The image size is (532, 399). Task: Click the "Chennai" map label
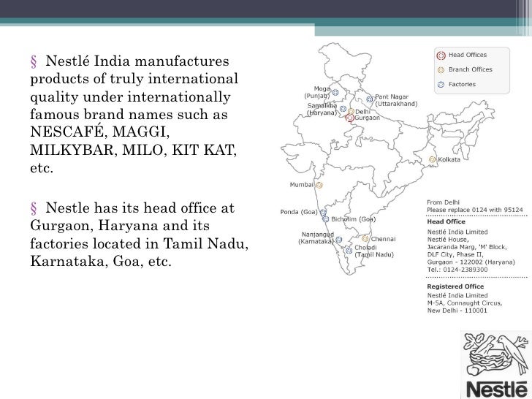pyautogui.click(x=383, y=239)
